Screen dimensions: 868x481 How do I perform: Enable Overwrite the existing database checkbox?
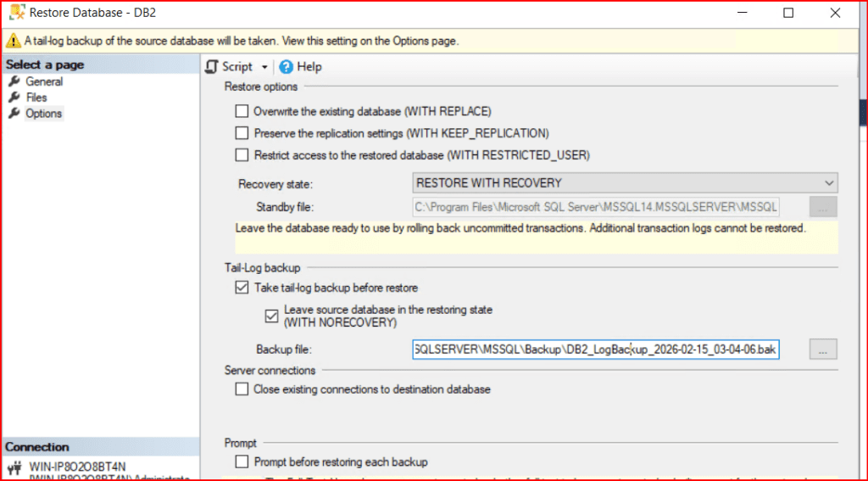click(242, 111)
